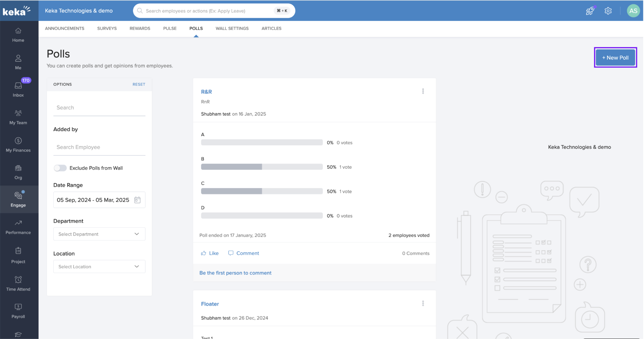Open calendar picker for Date Range
Screen dimensions: 644x339
click(x=137, y=200)
